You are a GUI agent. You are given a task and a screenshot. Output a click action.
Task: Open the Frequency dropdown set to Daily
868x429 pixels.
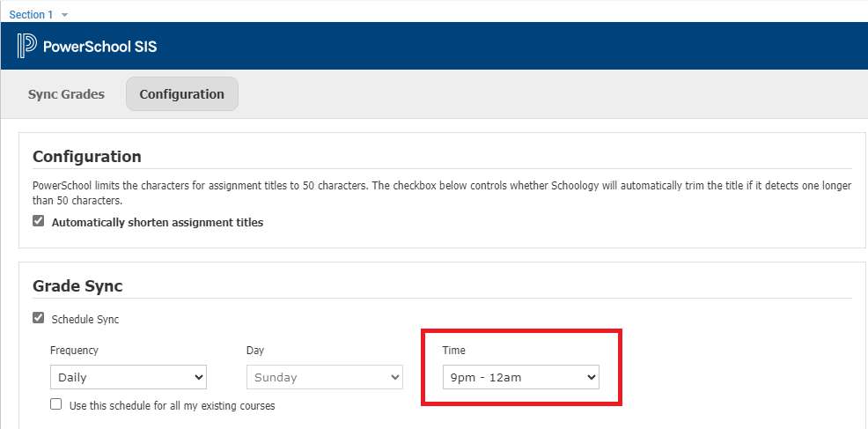[128, 378]
